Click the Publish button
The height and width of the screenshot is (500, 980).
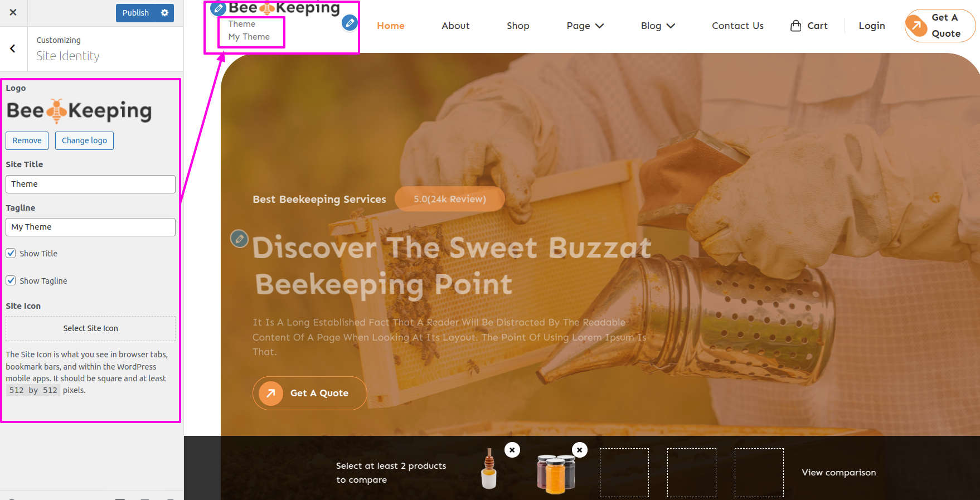click(135, 13)
